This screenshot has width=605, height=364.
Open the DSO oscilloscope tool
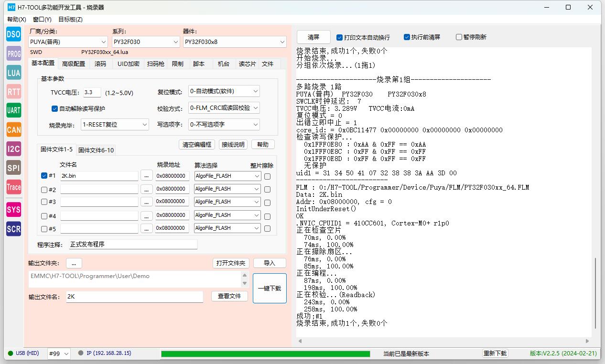(13, 34)
